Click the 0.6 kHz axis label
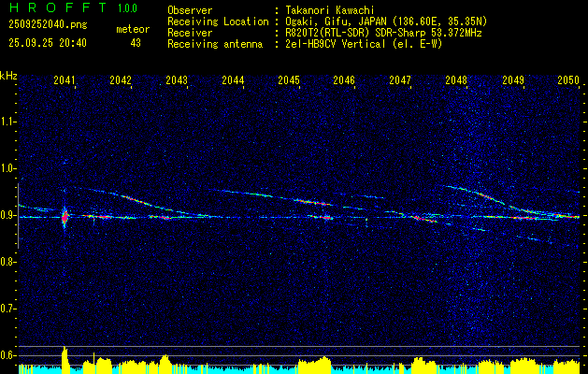588x374 pixels. coord(7,355)
